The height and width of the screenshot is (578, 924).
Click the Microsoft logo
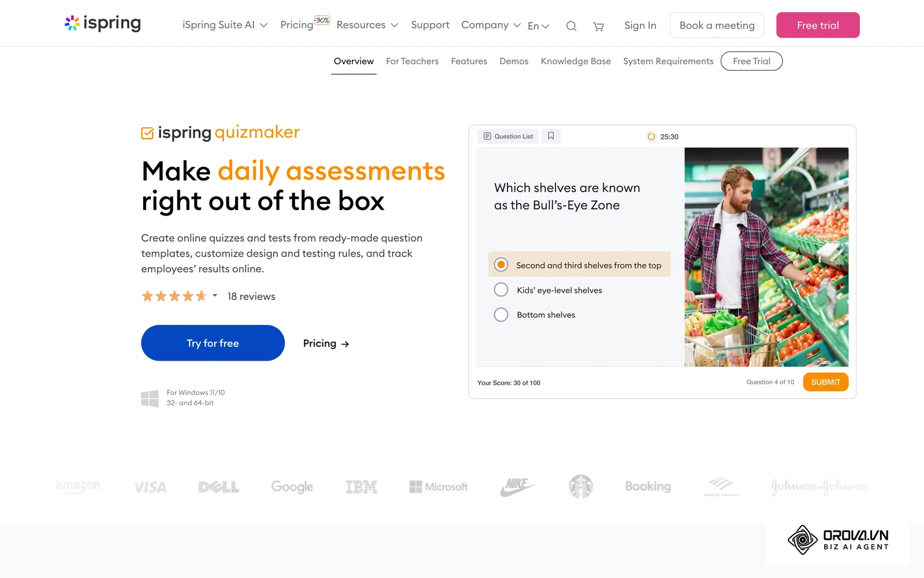tap(438, 487)
